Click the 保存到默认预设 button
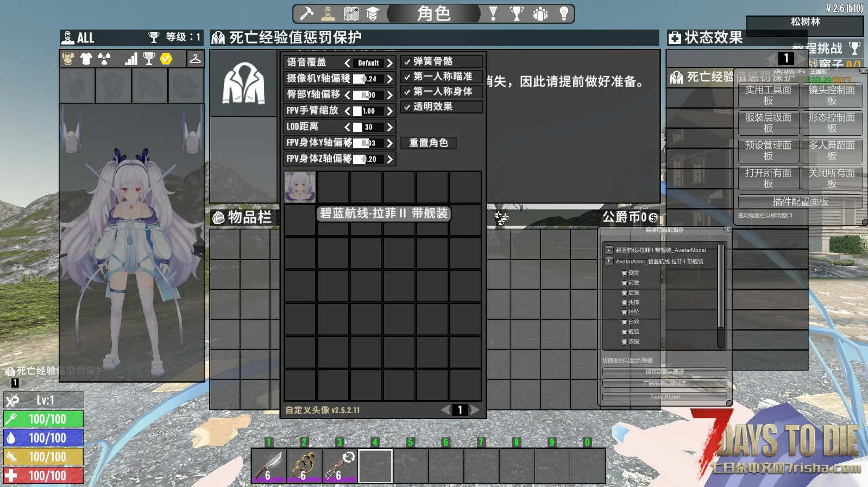 pyautogui.click(x=664, y=372)
